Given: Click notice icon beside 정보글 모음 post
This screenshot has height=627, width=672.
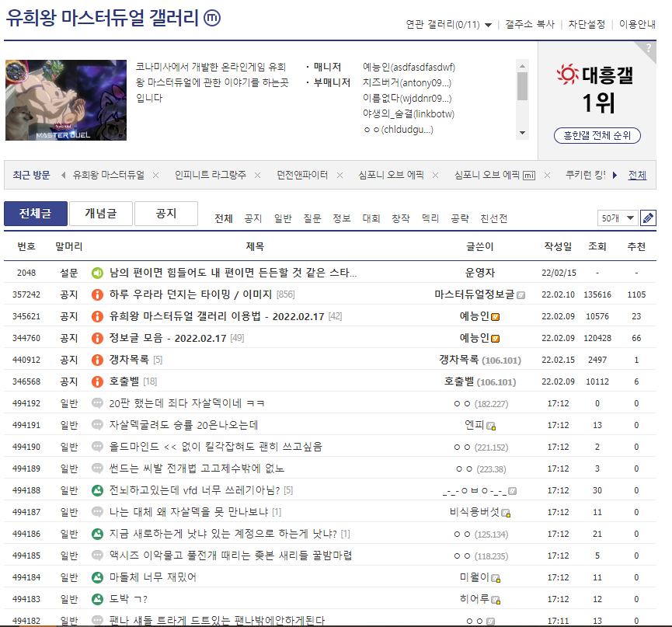Looking at the screenshot, I should 97,338.
